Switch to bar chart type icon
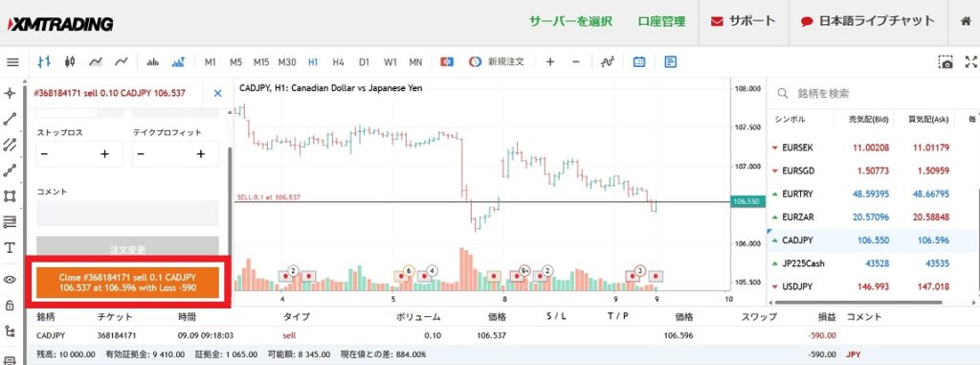This screenshot has height=365, width=980. (x=44, y=62)
